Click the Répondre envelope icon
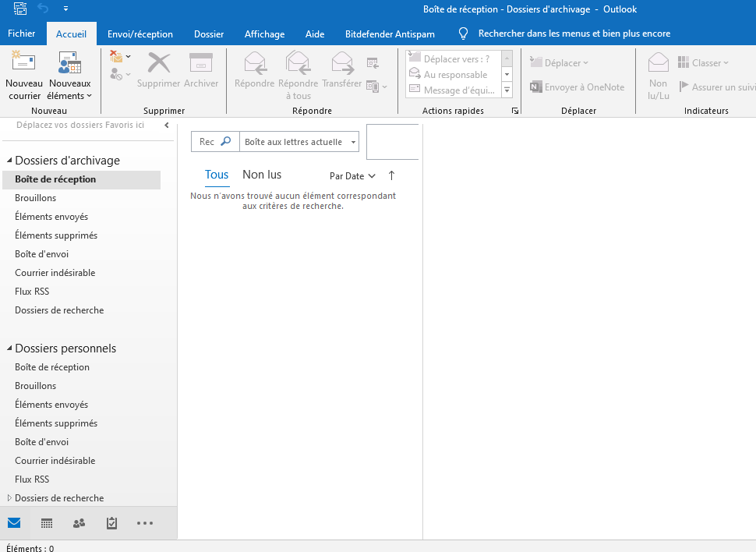 255,63
